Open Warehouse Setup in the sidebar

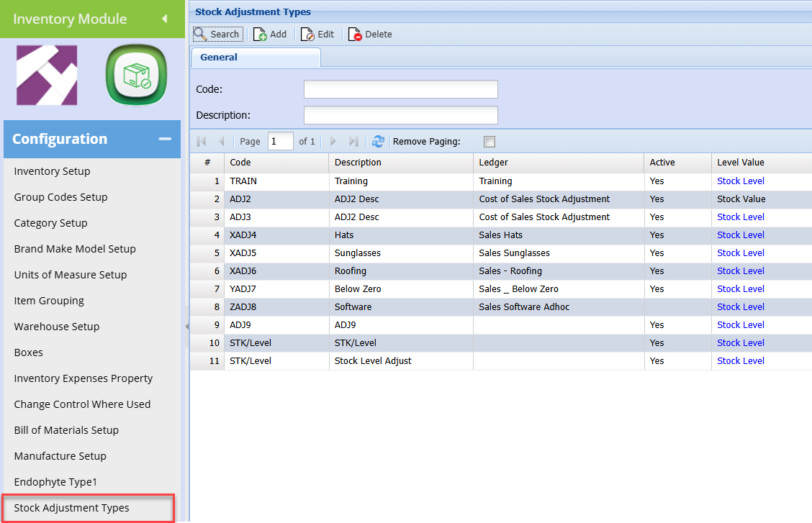pyautogui.click(x=57, y=327)
